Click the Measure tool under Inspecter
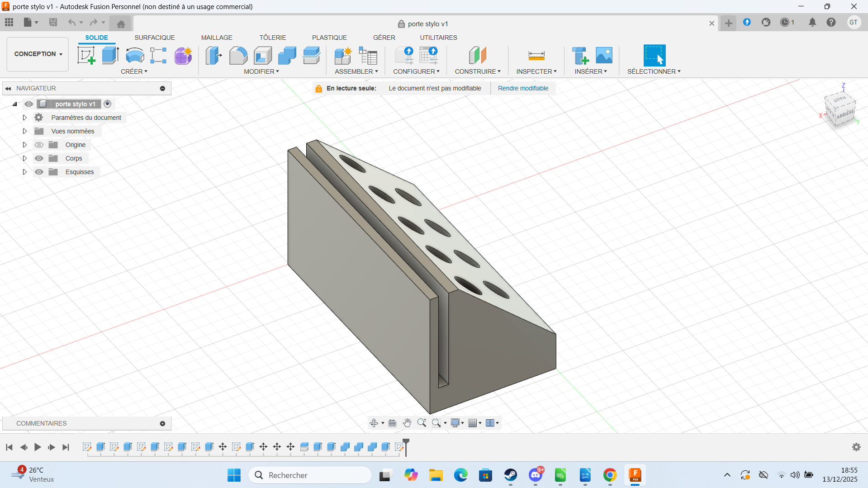The image size is (868, 488). pyautogui.click(x=536, y=56)
